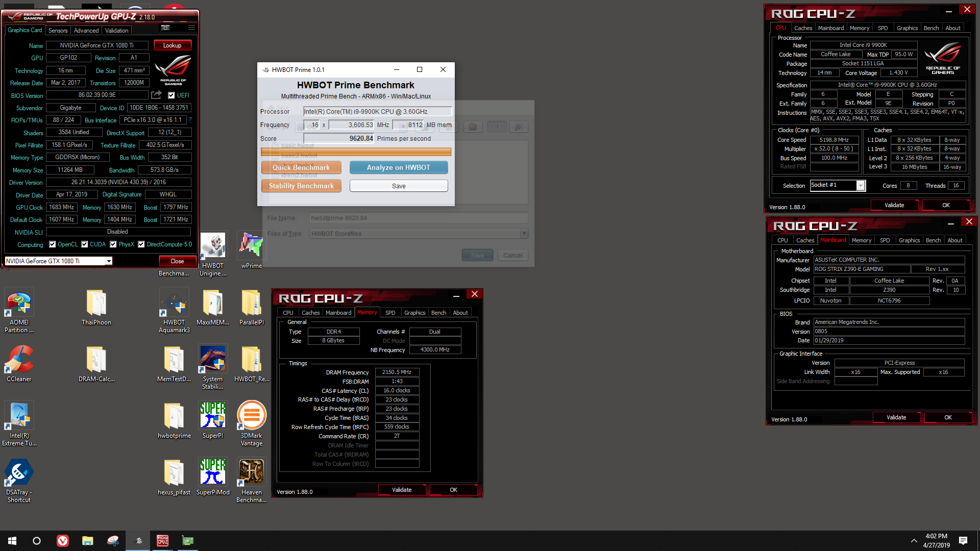Show hidden system tray icons
980x551 pixels.
(914, 541)
